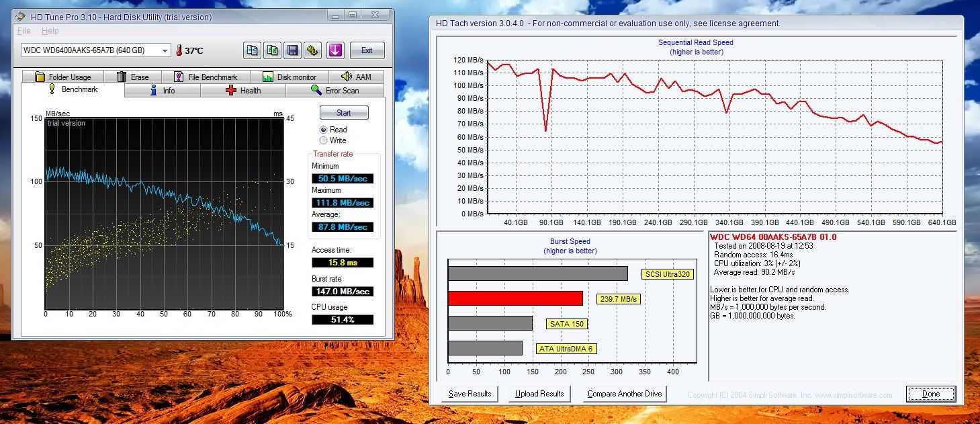This screenshot has width=980, height=424.
Task: Open the WDC WD6400AAKS drive dropdown
Action: click(95, 50)
